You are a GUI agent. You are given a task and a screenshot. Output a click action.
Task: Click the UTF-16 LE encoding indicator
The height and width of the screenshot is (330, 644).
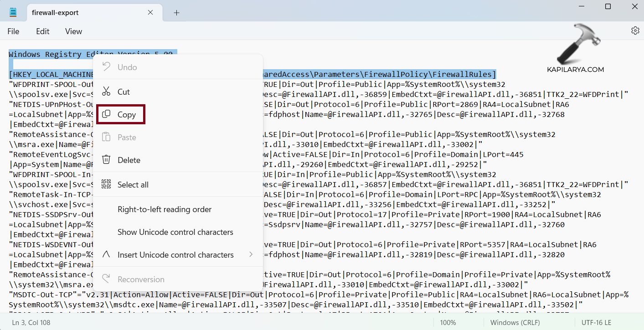click(597, 322)
